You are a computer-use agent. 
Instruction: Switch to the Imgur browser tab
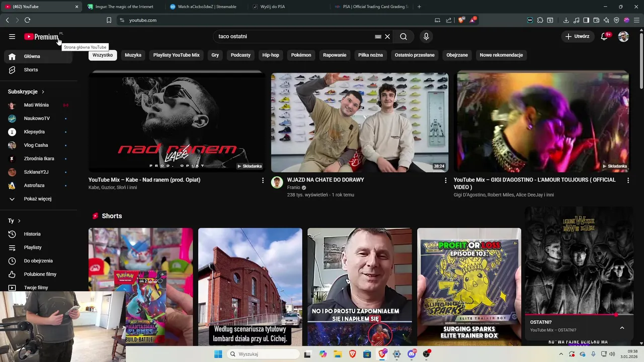[123, 7]
